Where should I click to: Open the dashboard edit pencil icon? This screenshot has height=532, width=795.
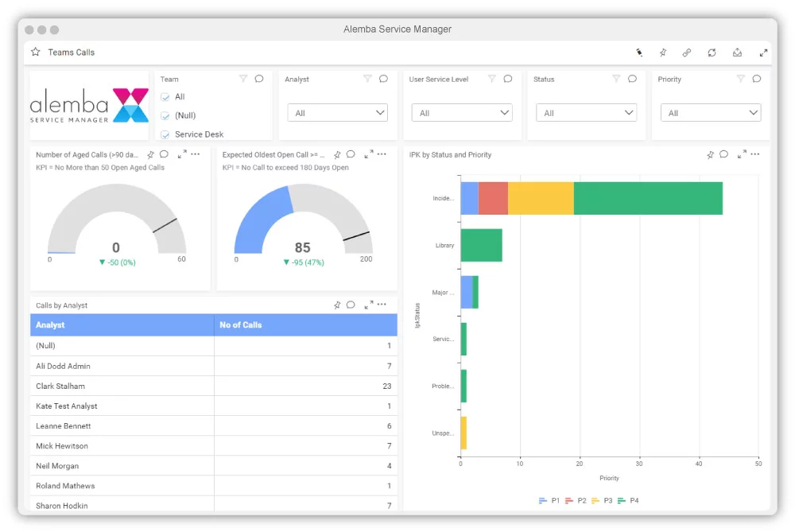(x=639, y=52)
